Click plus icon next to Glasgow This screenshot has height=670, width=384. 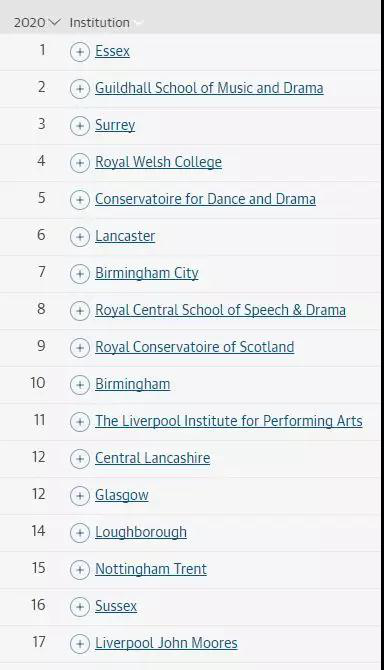[80, 496]
